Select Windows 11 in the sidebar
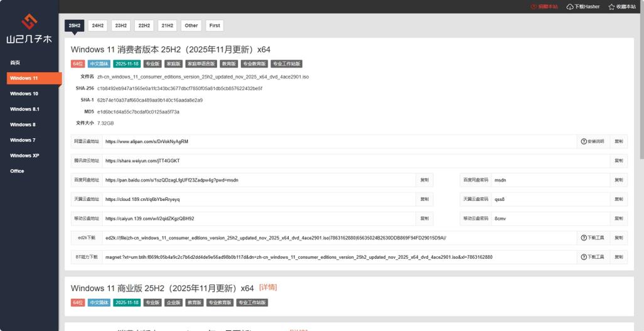The width and height of the screenshot is (644, 331). [x=34, y=78]
